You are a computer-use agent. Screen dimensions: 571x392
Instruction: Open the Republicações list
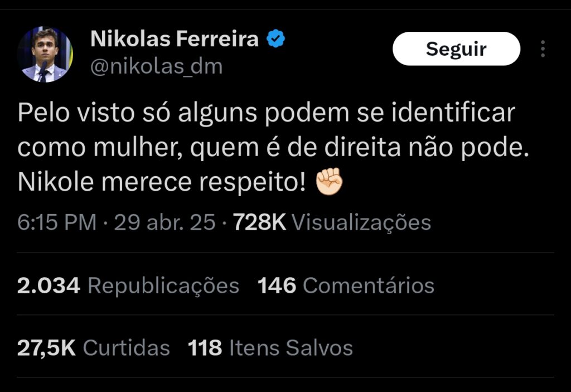[163, 285]
